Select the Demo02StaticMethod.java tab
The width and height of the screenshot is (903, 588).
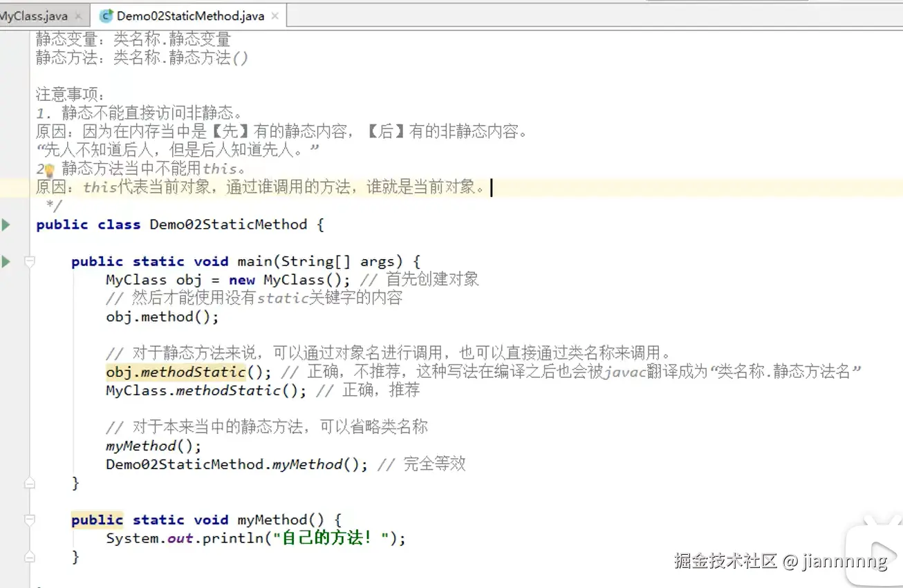pyautogui.click(x=187, y=14)
